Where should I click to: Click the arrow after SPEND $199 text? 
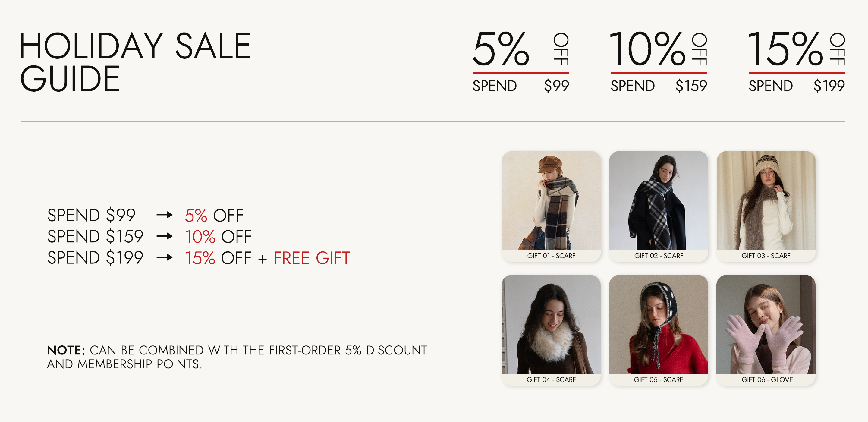click(165, 258)
